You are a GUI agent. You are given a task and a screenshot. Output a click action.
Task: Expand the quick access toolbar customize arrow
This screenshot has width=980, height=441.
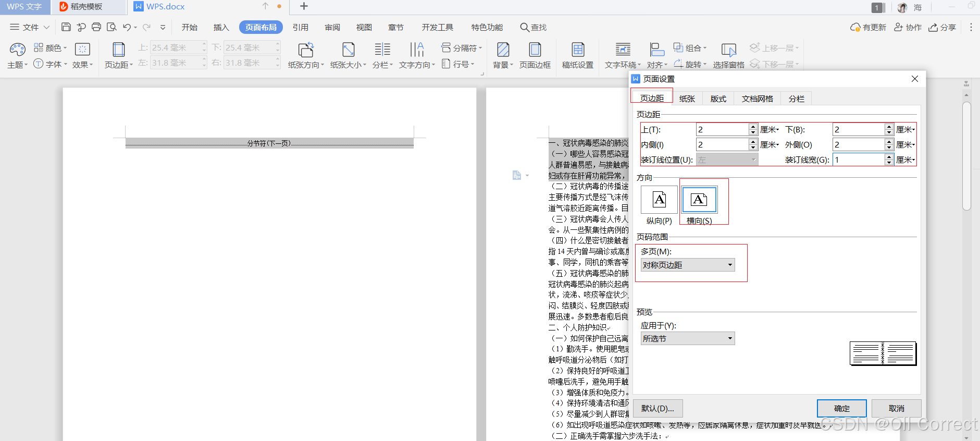(x=163, y=27)
